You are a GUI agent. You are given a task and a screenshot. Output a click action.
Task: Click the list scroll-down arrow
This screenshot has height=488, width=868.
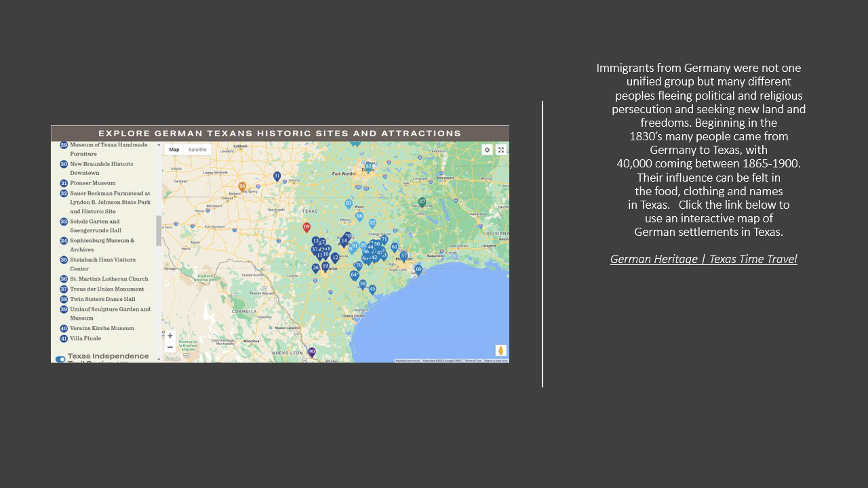tap(159, 359)
